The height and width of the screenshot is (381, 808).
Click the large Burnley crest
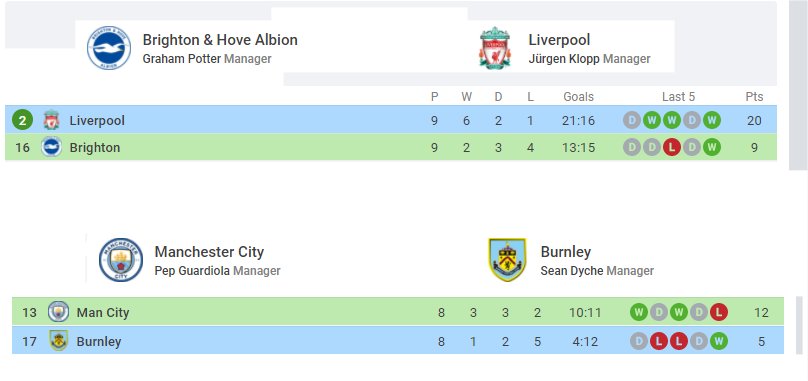(x=507, y=260)
